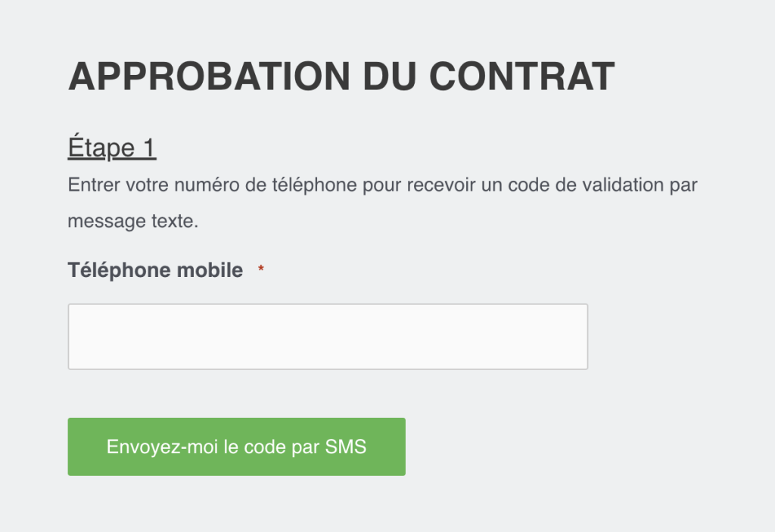
Task: Click the red required-field asterisk
Action: [261, 270]
